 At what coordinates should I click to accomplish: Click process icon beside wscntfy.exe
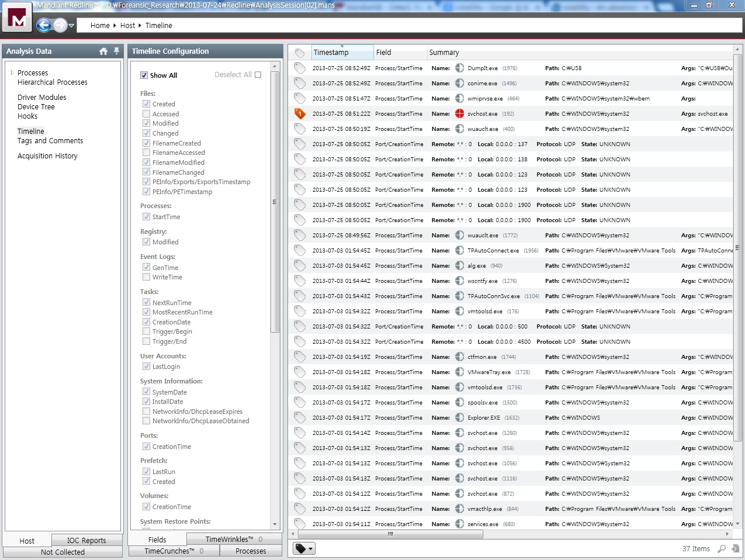coord(460,281)
